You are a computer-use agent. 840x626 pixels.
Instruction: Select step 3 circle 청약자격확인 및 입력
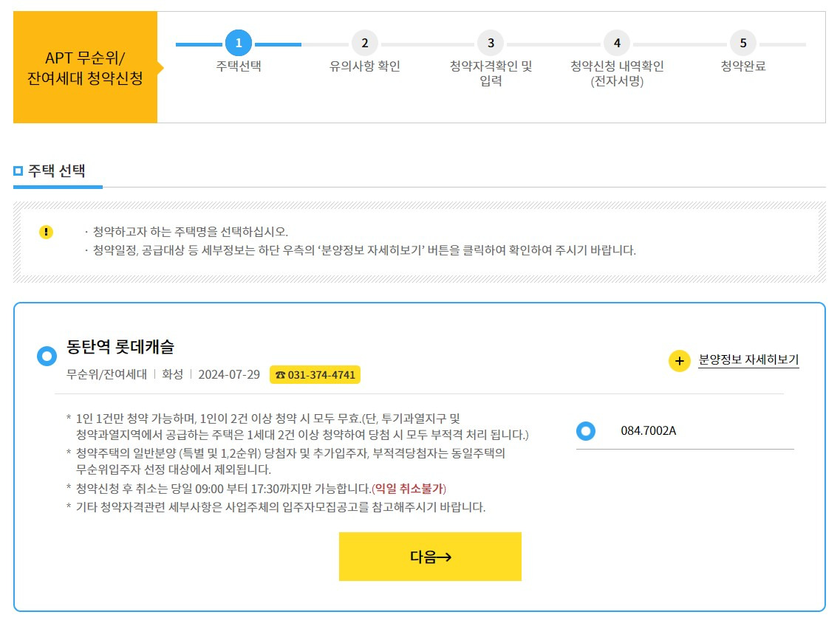pyautogui.click(x=491, y=43)
